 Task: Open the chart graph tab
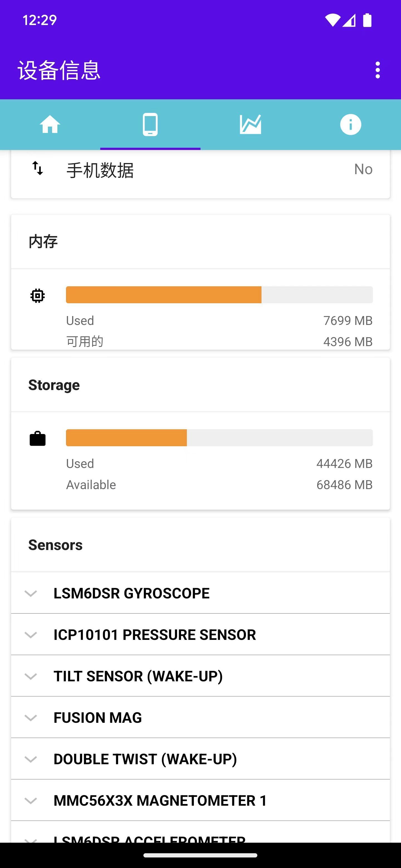[x=250, y=125]
